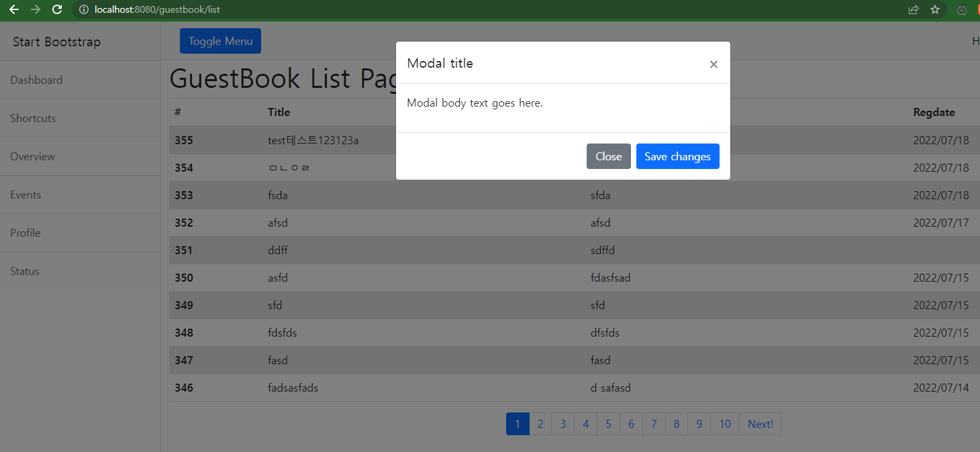This screenshot has height=452, width=980.
Task: Click cell dfsfds
Action: (605, 333)
